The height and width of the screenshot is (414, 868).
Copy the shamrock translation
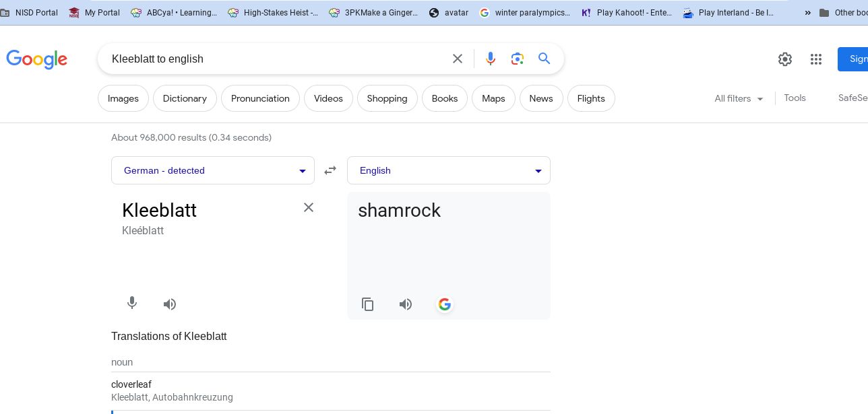(368, 304)
